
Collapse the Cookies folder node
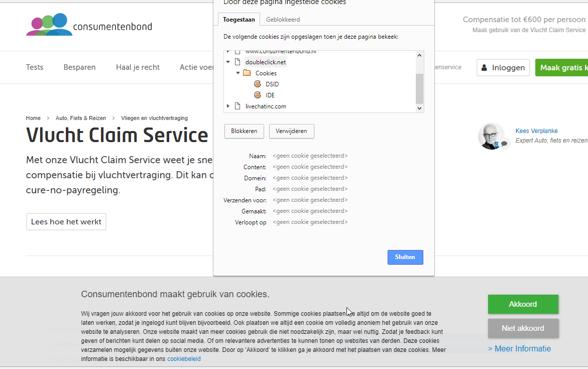coord(238,73)
